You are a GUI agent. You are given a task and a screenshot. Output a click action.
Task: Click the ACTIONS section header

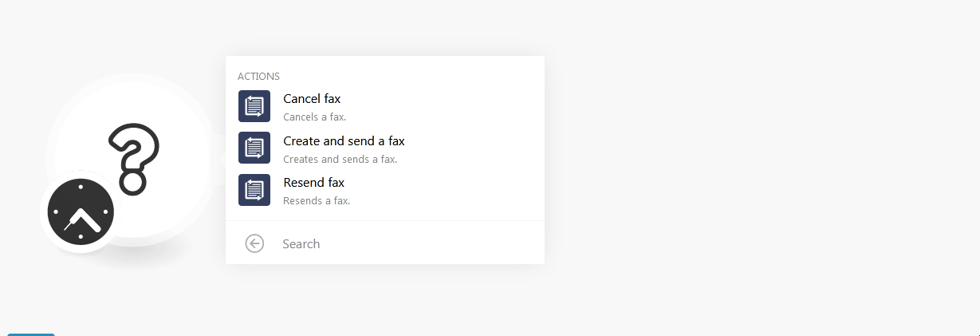[x=258, y=77]
